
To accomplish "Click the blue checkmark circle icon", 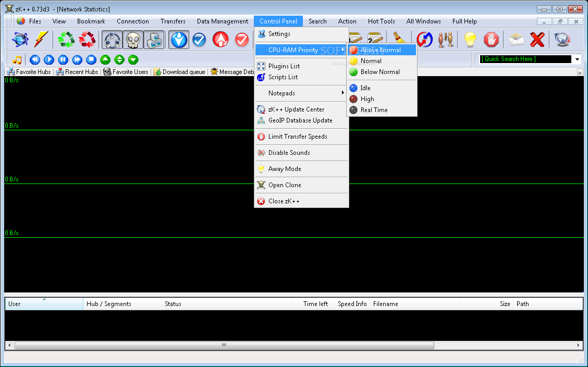I will (199, 40).
